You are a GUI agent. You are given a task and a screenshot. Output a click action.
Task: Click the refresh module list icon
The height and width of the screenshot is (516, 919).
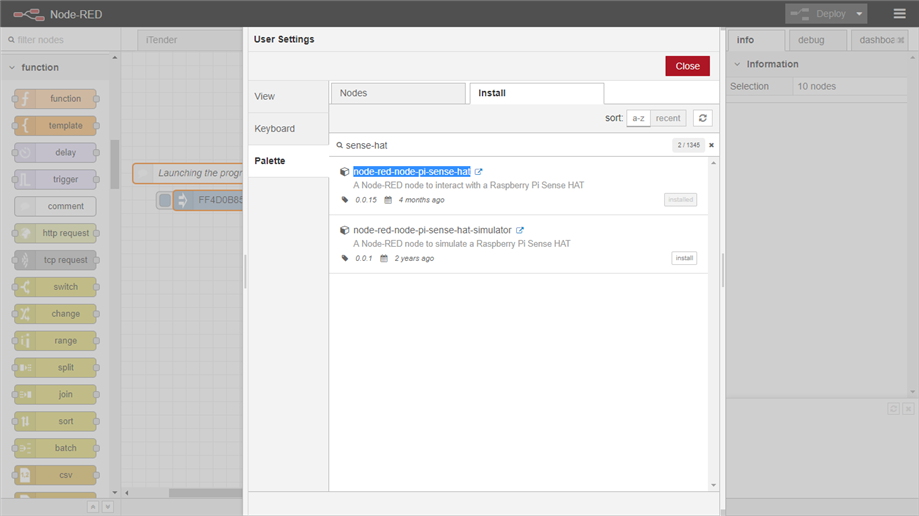[x=703, y=118]
